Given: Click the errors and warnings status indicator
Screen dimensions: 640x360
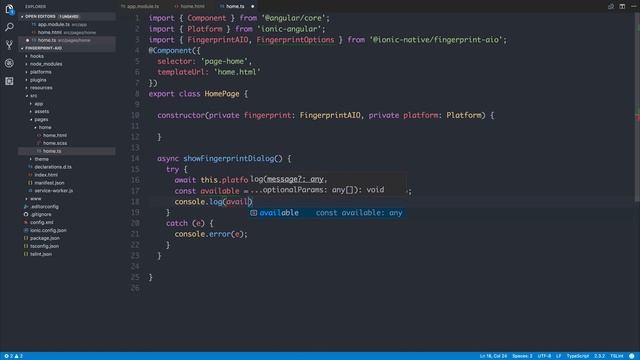Looking at the screenshot, I should [13, 356].
